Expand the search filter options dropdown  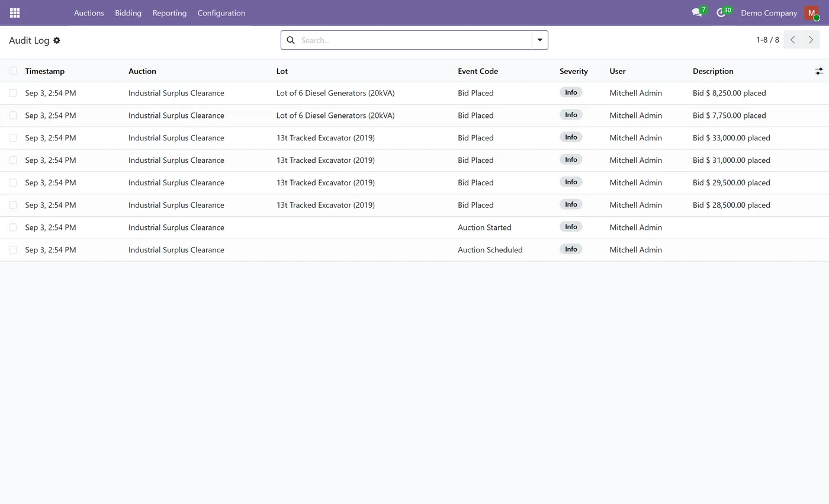point(539,40)
